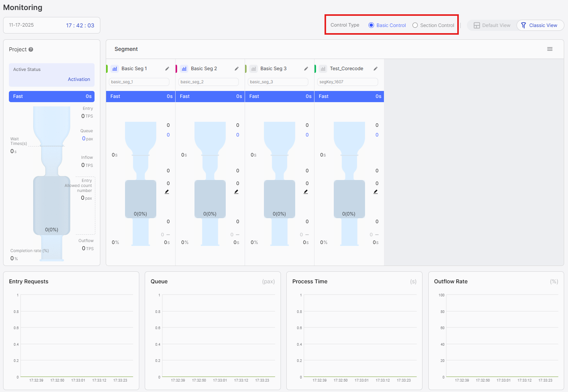Click the pencil edit icon on Basic Seg 1

(167, 68)
